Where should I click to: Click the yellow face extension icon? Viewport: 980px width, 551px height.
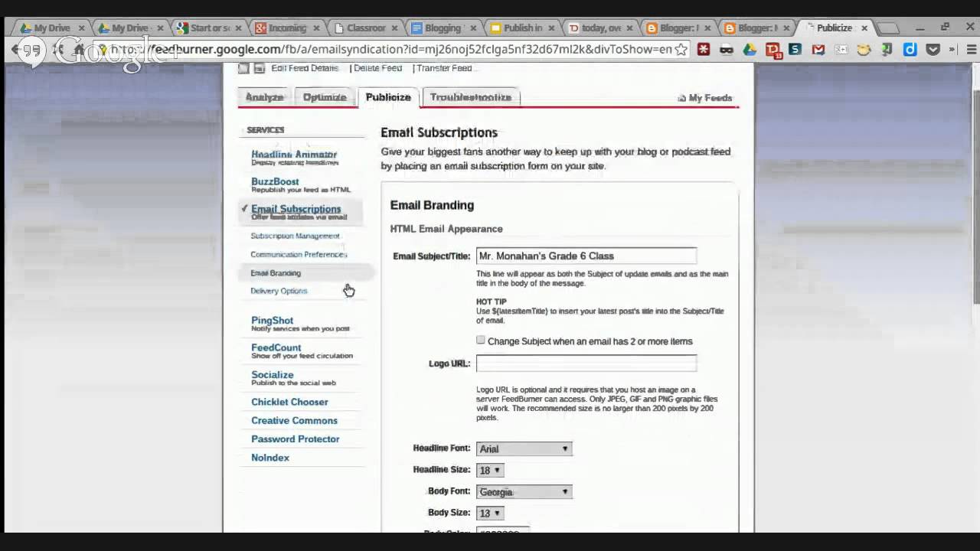(x=864, y=50)
